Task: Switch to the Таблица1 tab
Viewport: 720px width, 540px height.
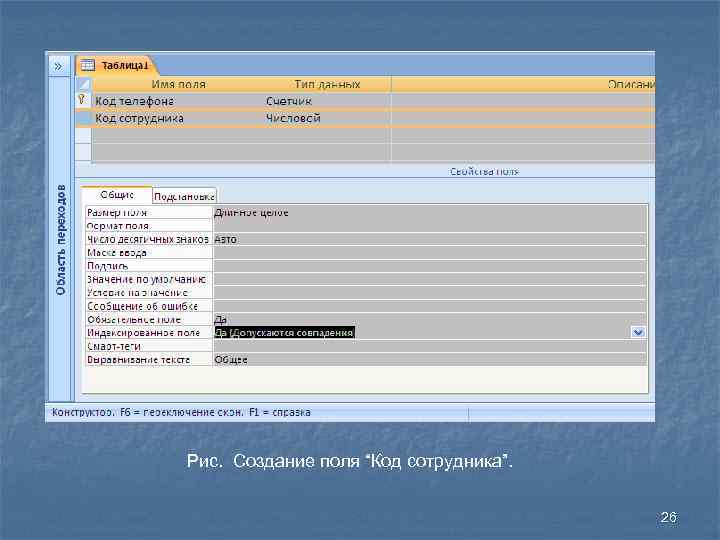Action: (117, 66)
